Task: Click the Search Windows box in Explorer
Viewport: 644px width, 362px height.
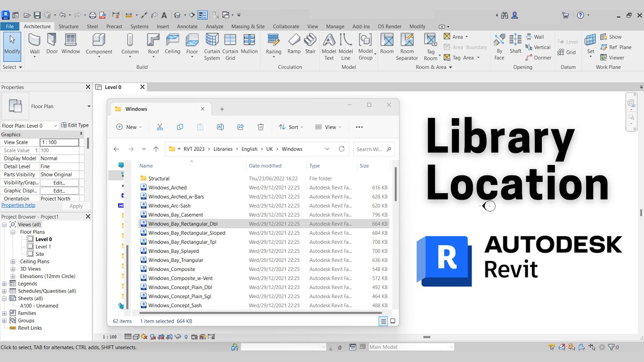Action: point(374,149)
